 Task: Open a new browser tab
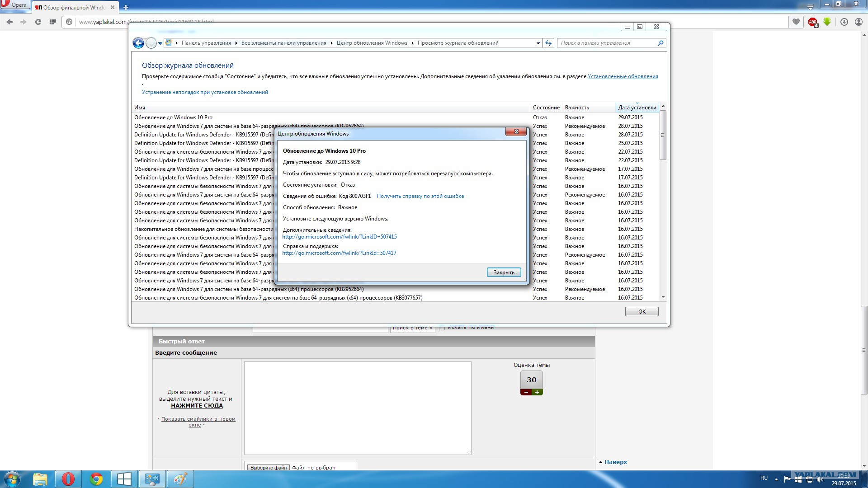126,7
